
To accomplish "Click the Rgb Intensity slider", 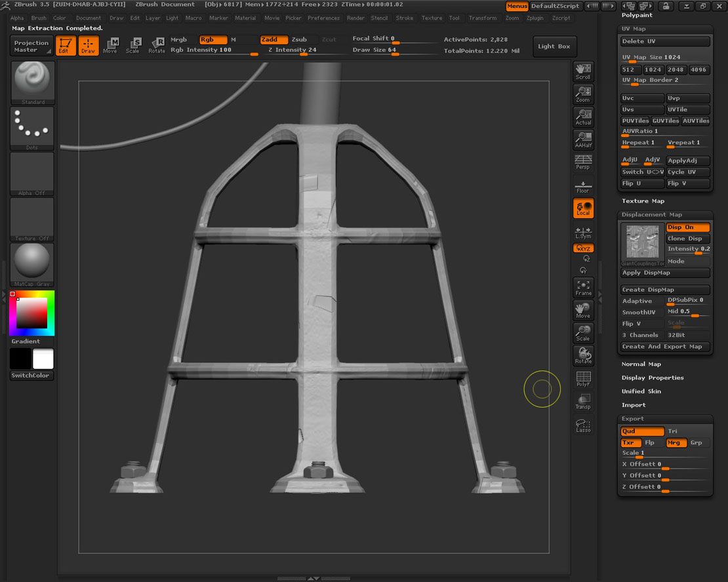I will (213, 50).
